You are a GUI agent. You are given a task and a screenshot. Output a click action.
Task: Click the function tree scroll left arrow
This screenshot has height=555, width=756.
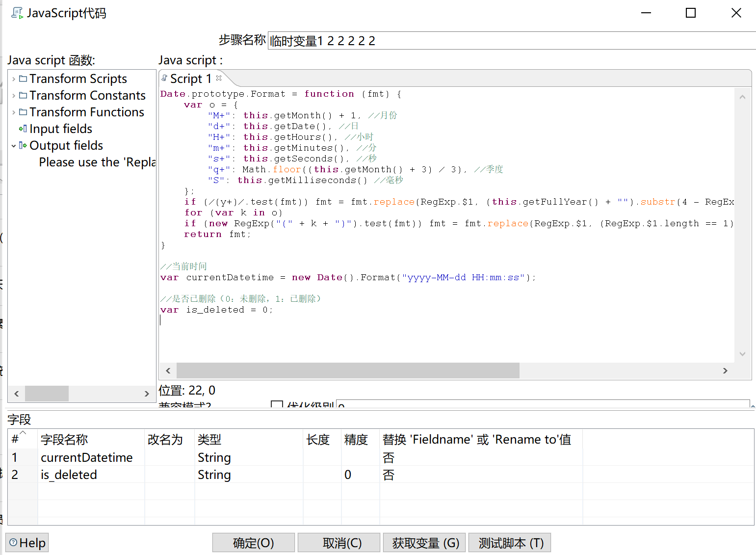coord(17,394)
